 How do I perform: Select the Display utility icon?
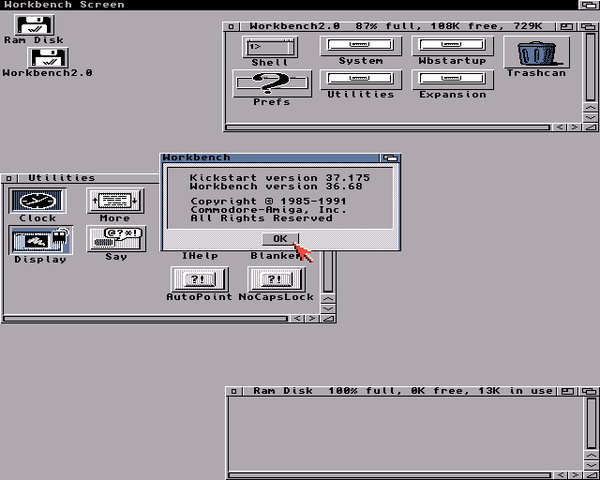pyautogui.click(x=40, y=240)
